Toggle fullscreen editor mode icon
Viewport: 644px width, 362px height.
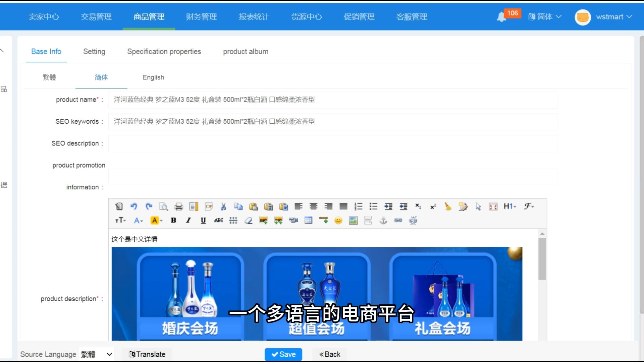pyautogui.click(x=493, y=206)
